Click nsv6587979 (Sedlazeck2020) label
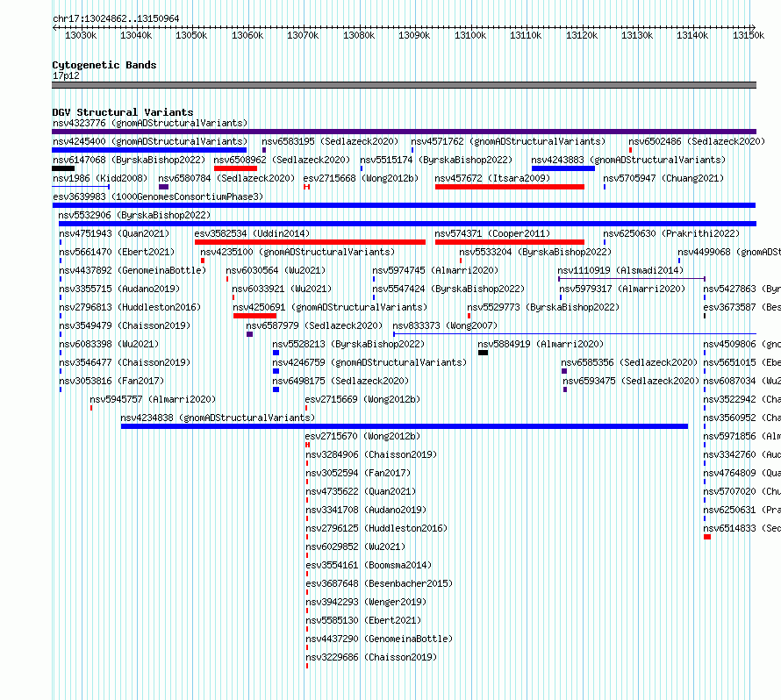Screen dimensions: 781x700 coord(314,325)
